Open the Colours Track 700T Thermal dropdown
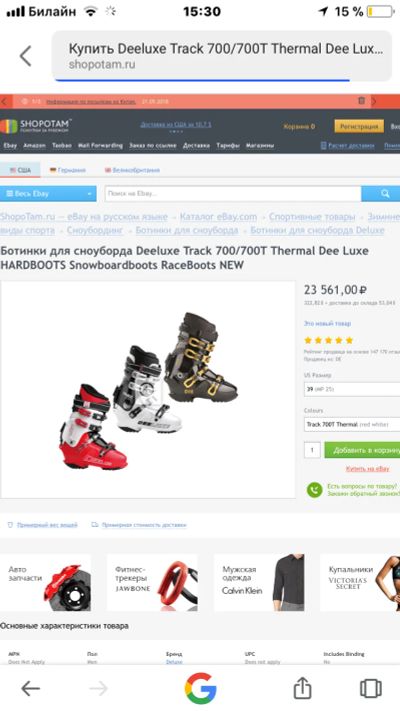 [352, 424]
